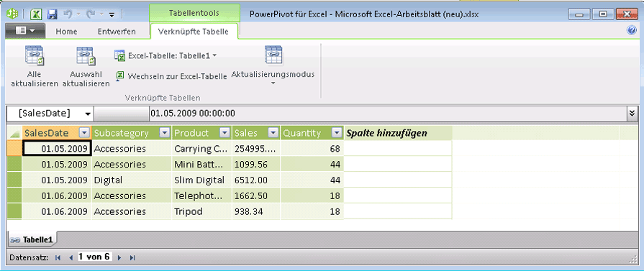This screenshot has width=644, height=271.
Task: Select cell Carrying C... in Product column
Action: click(201, 149)
